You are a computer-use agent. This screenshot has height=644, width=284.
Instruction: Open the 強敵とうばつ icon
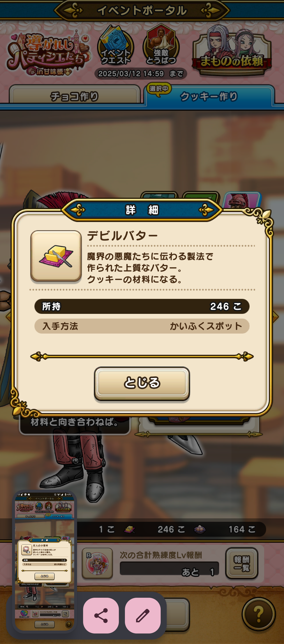[161, 45]
